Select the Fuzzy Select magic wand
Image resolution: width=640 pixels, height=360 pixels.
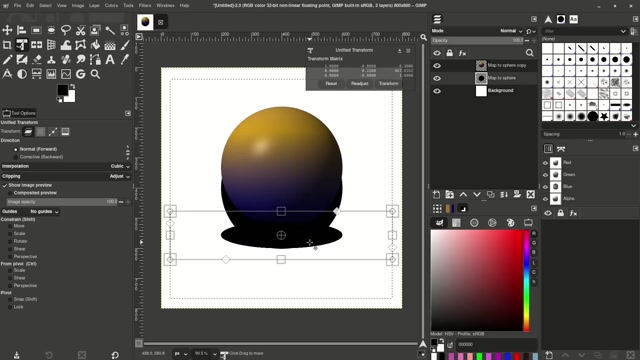coord(110,30)
